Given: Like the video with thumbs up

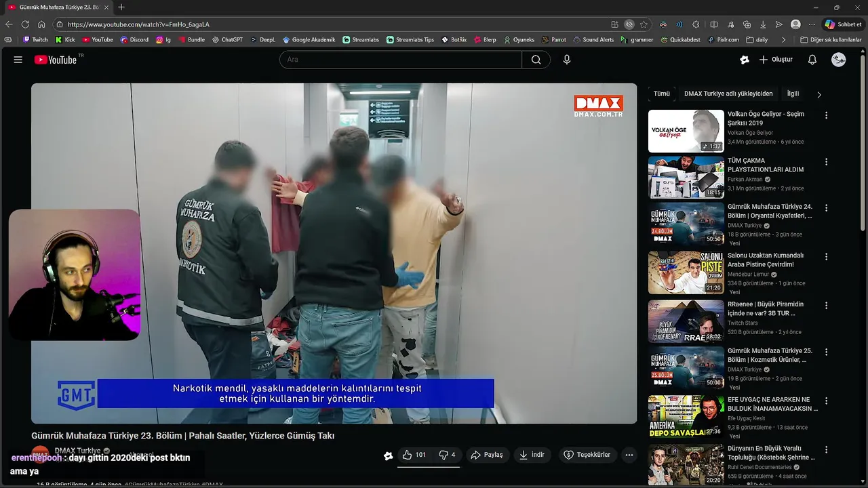Looking at the screenshot, I should point(414,455).
